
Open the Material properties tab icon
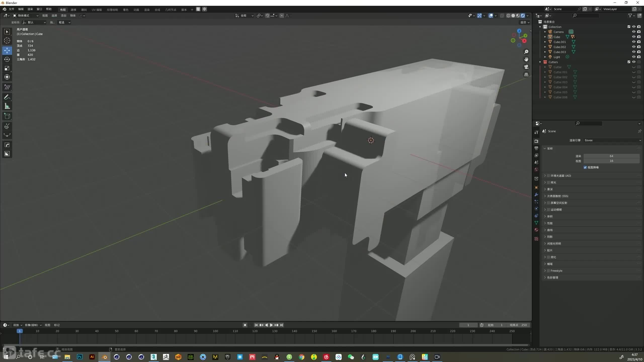[x=536, y=230]
